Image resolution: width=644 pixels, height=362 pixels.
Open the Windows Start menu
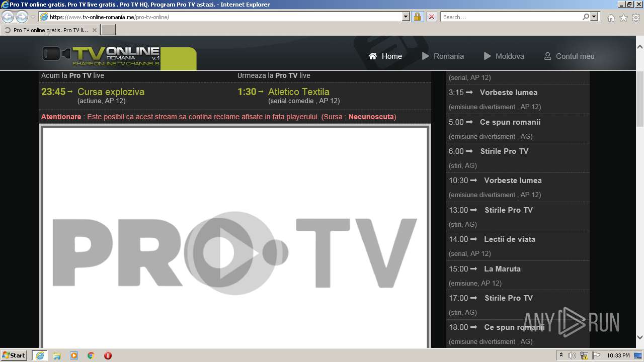[x=14, y=355]
